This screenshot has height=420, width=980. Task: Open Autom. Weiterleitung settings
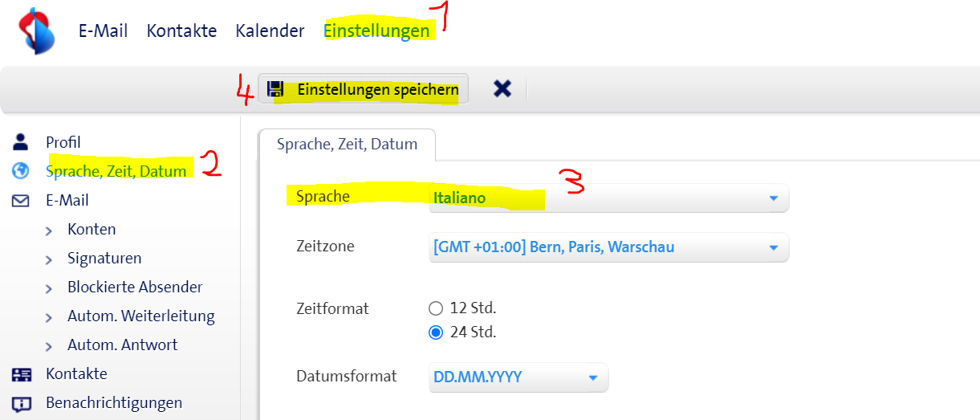click(140, 316)
